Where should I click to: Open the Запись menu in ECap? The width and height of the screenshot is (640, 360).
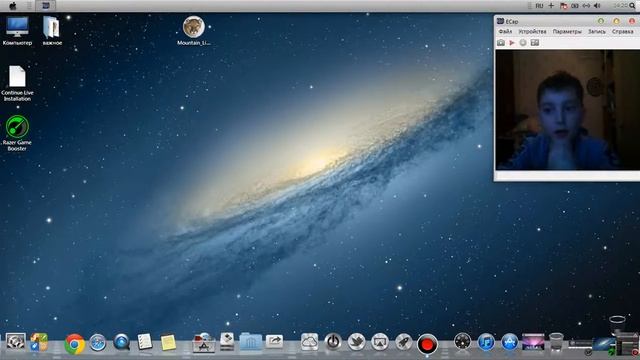point(597,31)
